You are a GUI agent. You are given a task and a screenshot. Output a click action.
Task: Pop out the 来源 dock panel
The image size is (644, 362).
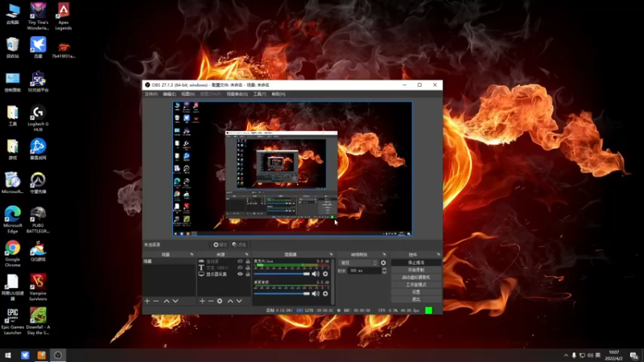[247, 254]
